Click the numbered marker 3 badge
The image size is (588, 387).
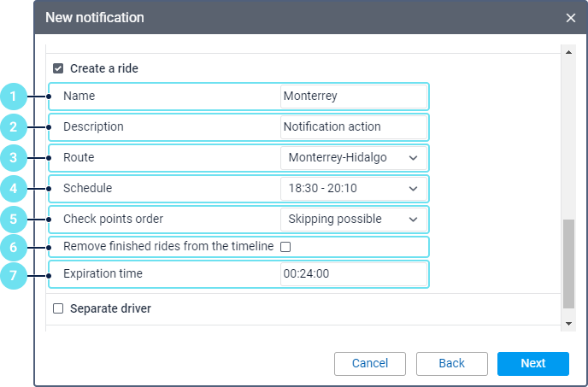click(x=14, y=158)
